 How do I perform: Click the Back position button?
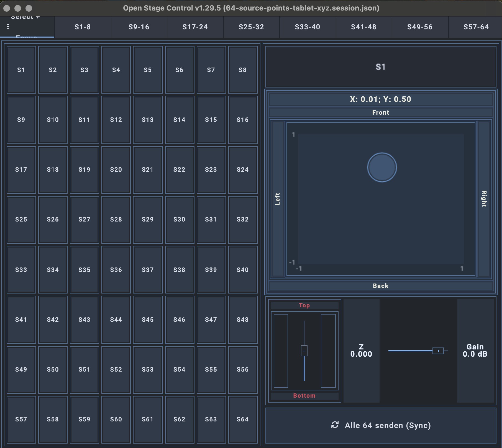tap(381, 286)
